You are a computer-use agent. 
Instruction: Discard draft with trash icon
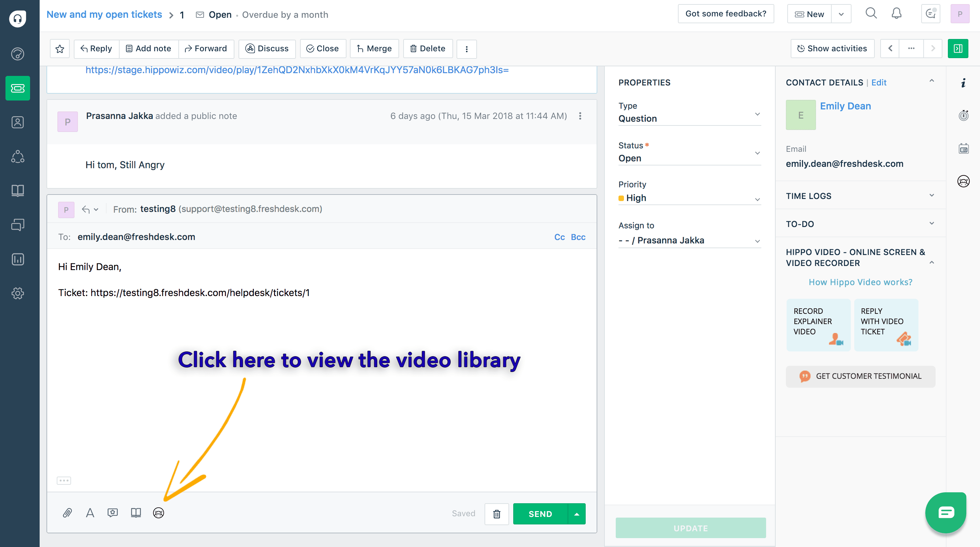[x=496, y=514]
